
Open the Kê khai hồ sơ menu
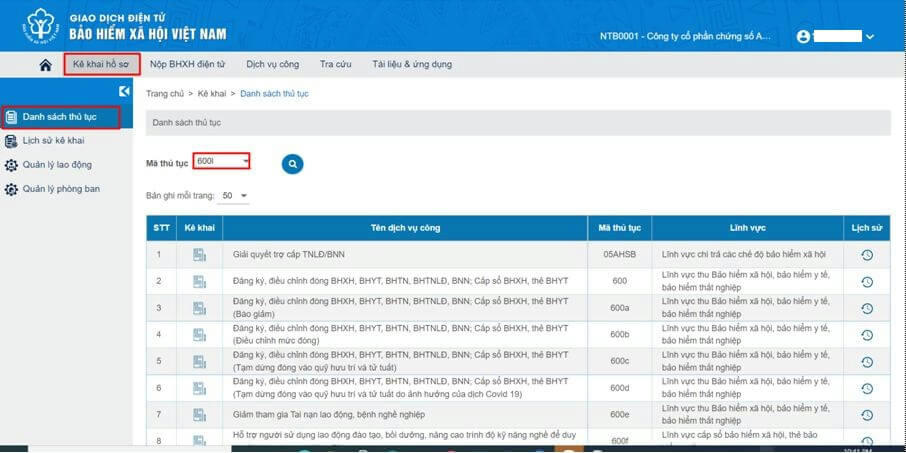pyautogui.click(x=101, y=65)
